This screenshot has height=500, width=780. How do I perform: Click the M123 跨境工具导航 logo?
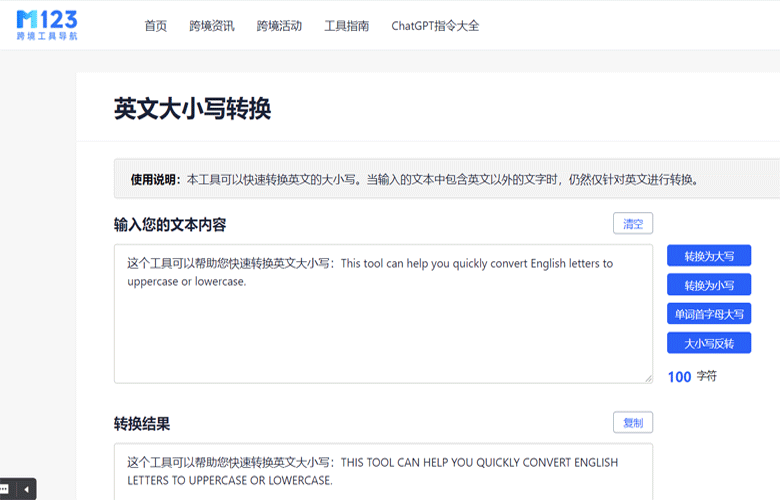coord(47,25)
